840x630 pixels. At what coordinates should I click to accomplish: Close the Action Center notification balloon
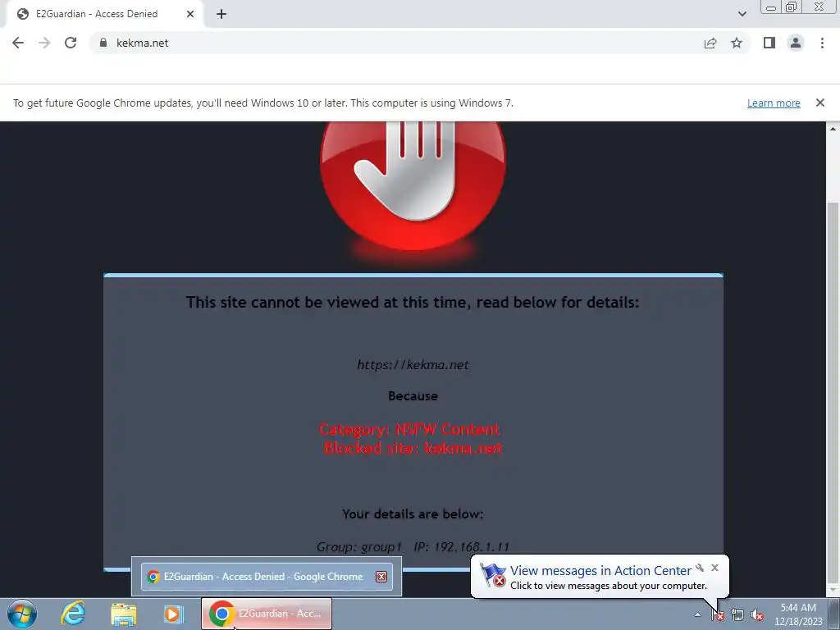point(714,568)
